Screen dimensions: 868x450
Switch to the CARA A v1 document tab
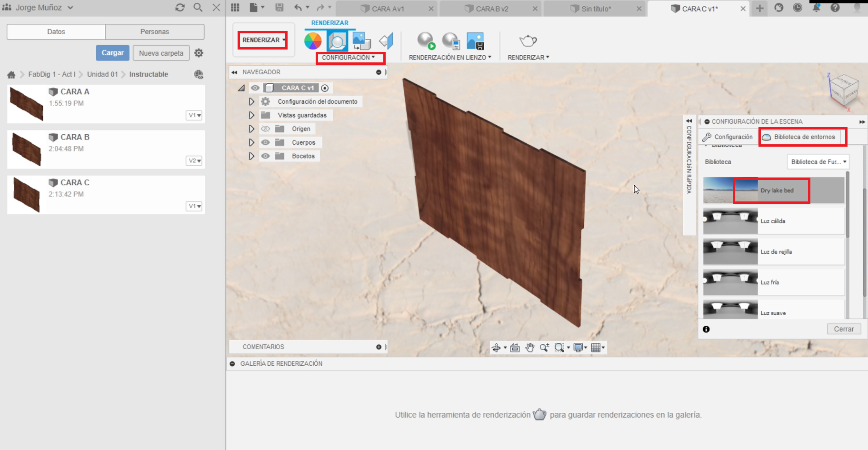(x=388, y=9)
